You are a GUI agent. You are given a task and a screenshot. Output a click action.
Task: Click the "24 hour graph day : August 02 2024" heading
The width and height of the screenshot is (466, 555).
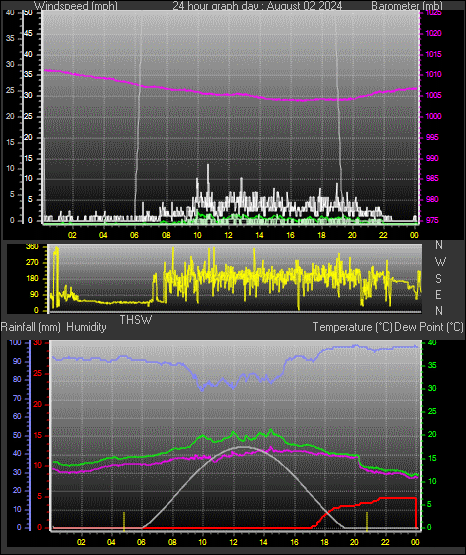point(257,6)
